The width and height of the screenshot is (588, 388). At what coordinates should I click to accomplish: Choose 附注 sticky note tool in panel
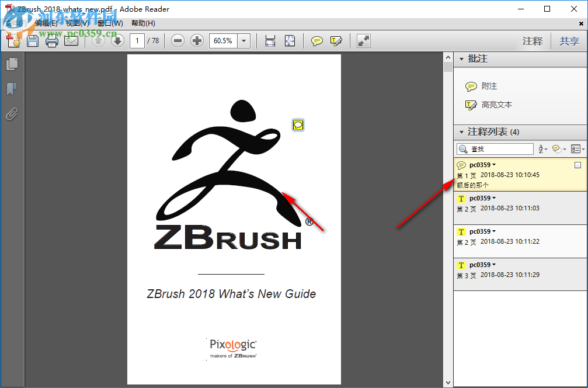point(481,86)
